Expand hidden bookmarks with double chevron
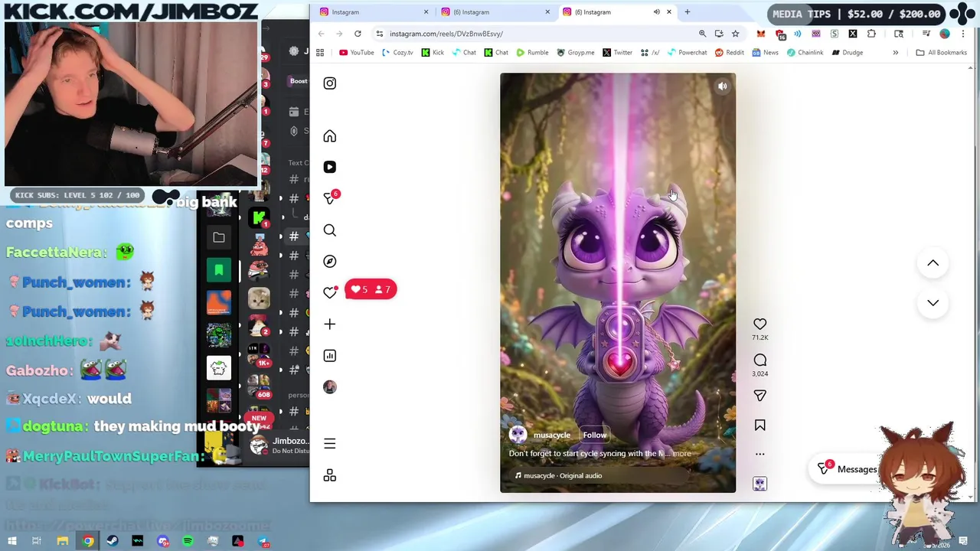This screenshot has width=980, height=551. [895, 53]
